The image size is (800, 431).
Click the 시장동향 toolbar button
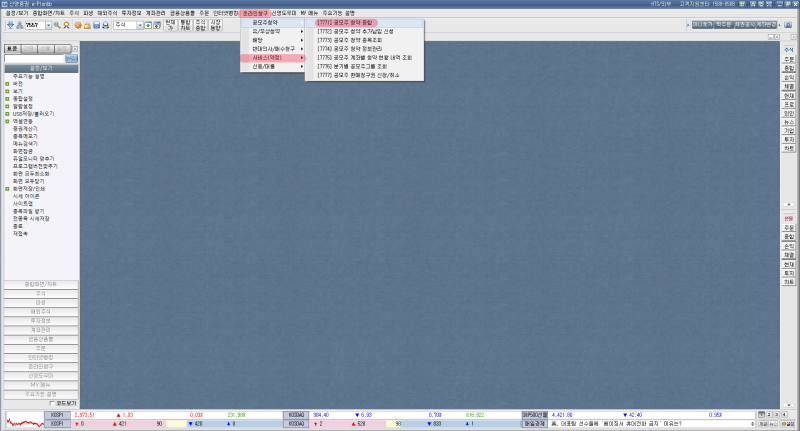215,25
